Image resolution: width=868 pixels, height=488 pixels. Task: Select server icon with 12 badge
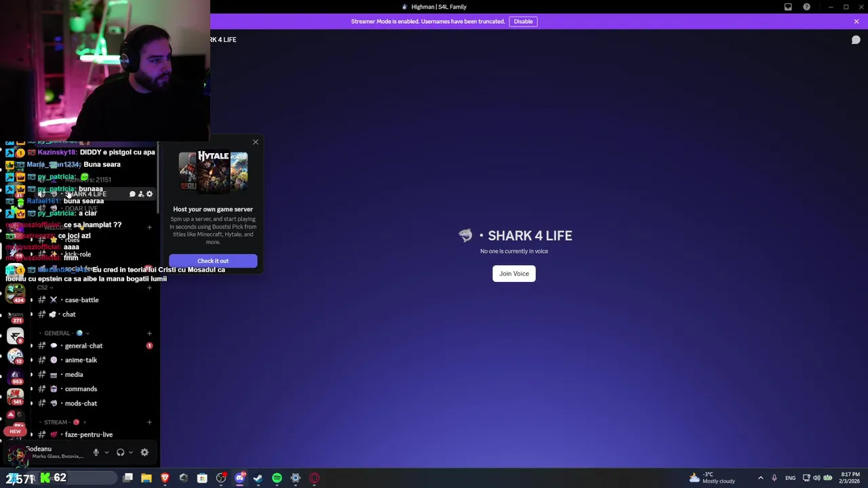click(15, 356)
